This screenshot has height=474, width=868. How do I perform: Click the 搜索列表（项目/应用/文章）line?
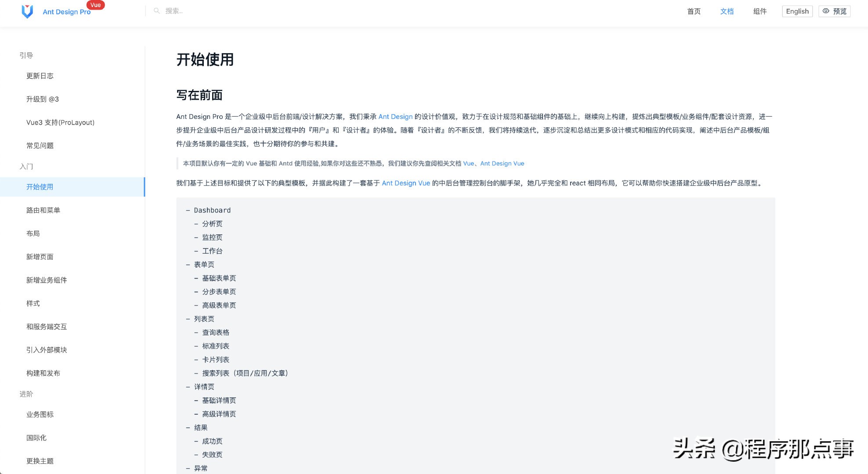[245, 373]
